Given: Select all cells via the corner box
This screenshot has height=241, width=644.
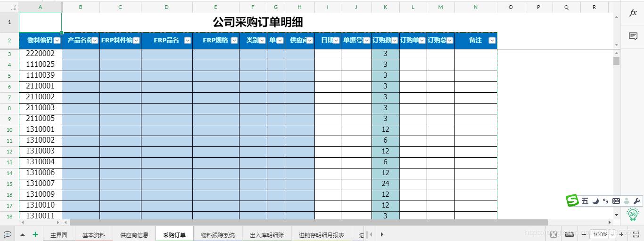Looking at the screenshot, I should pyautogui.click(x=9, y=7).
